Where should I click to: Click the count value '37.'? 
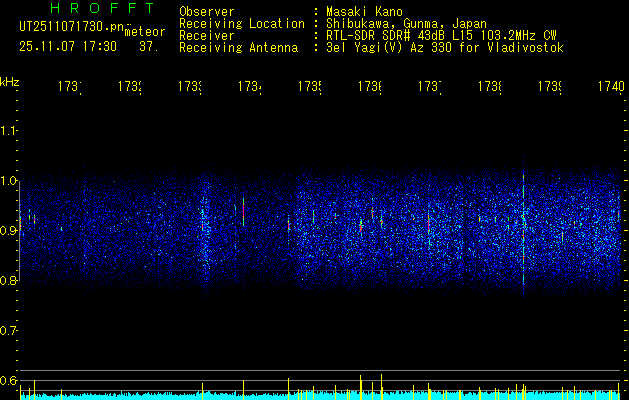click(x=149, y=47)
